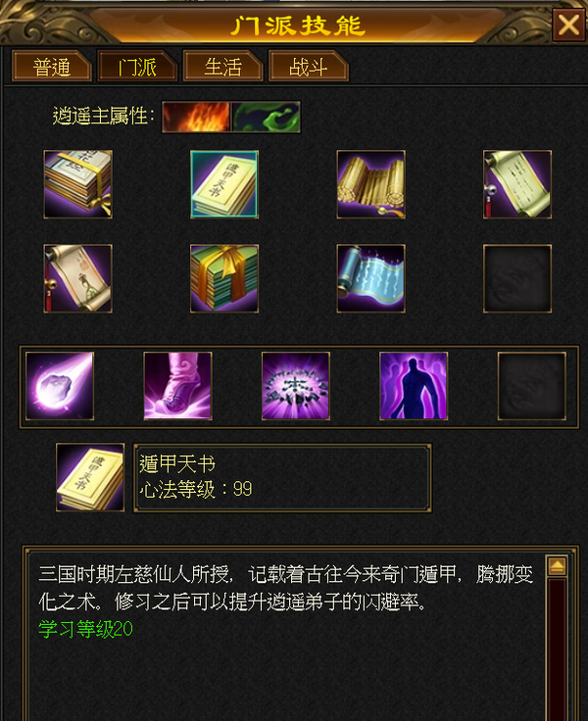Select the green books tied with gold ribbon

pyautogui.click(x=224, y=278)
